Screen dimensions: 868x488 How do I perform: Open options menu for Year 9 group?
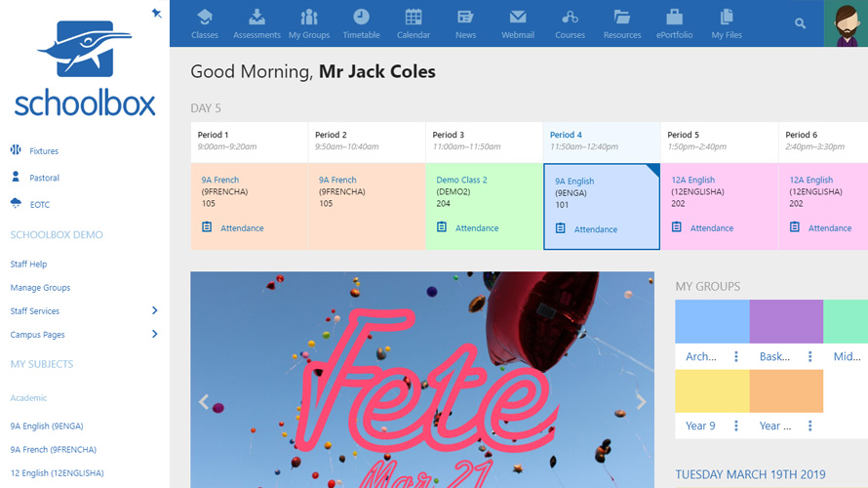pyautogui.click(x=735, y=426)
